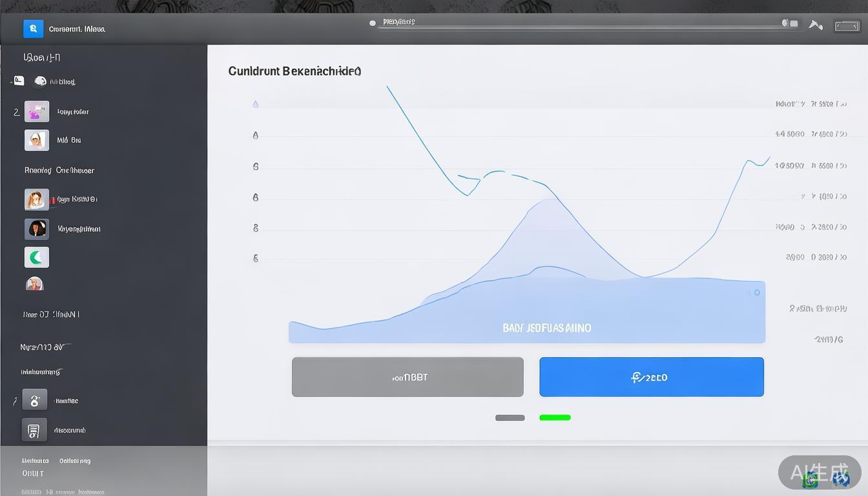Toggle the gray indicator below the buttons
The image size is (868, 496).
[x=510, y=418]
